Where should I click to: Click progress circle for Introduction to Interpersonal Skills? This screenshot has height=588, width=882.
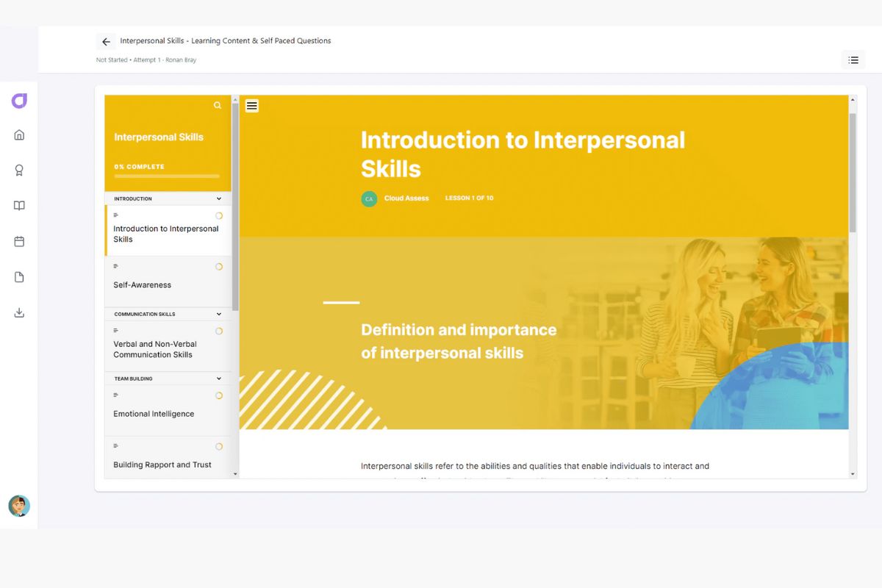pos(219,216)
